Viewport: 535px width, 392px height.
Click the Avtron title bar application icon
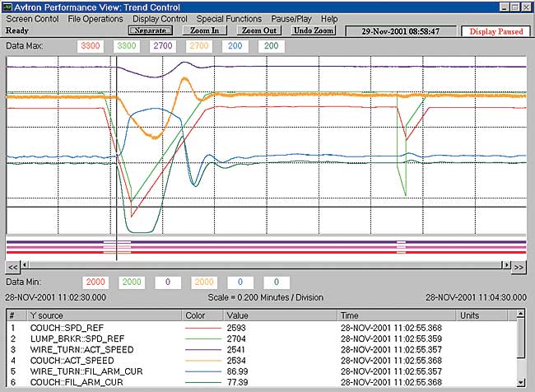[7, 7]
